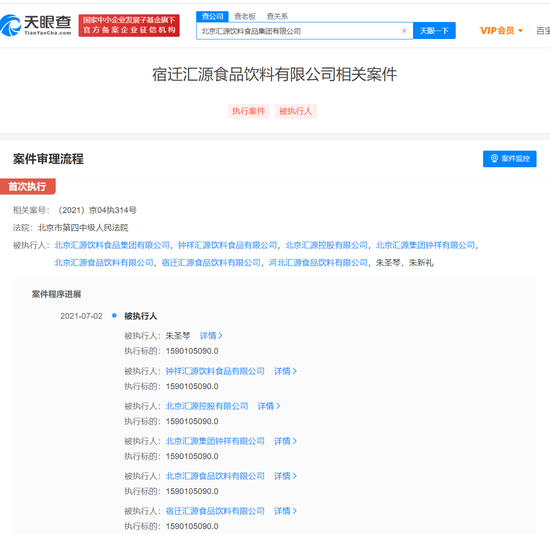Click the 天眼一下 search button

[434, 31]
